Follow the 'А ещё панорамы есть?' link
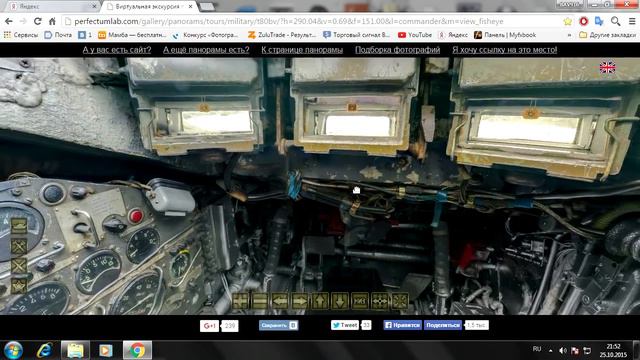Viewport: 640px width, 360px height. pos(206,50)
